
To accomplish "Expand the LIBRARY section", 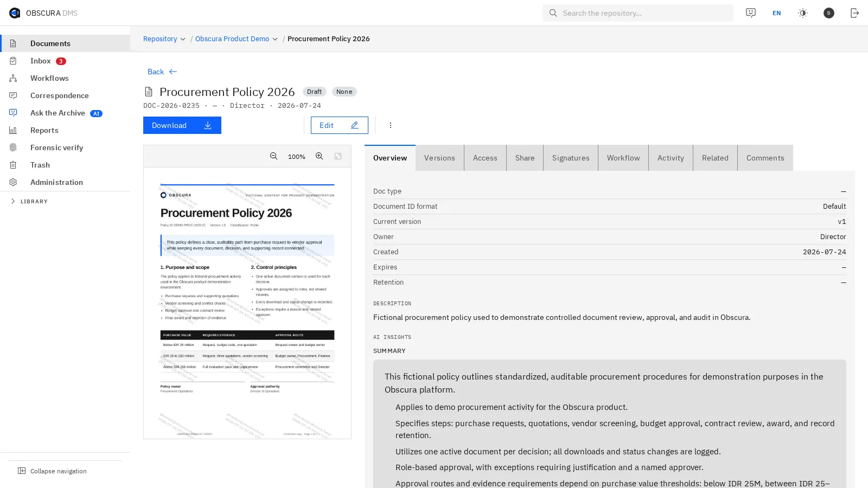I will pyautogui.click(x=29, y=201).
